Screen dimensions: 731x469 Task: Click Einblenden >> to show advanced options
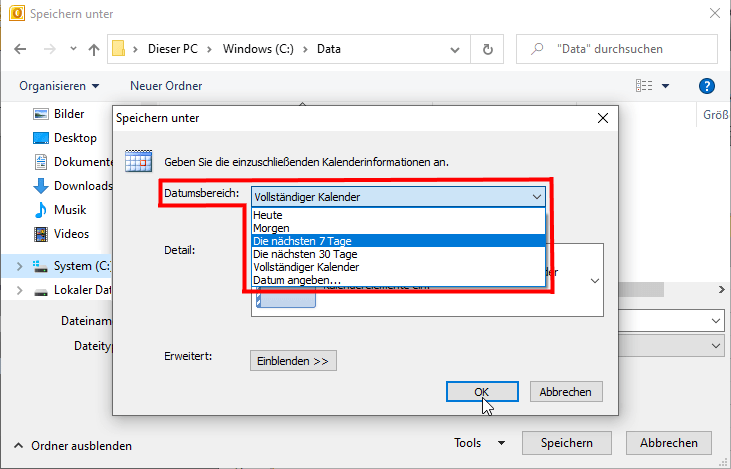293,361
